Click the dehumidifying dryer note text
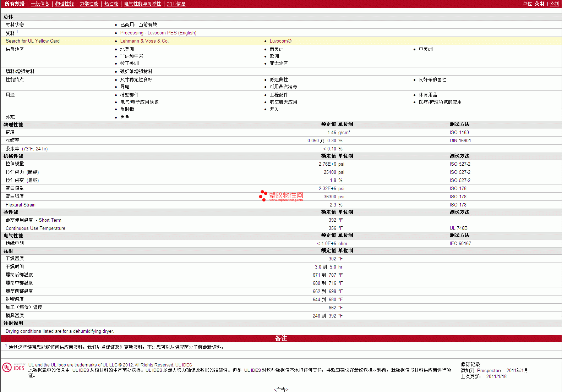 (60, 331)
